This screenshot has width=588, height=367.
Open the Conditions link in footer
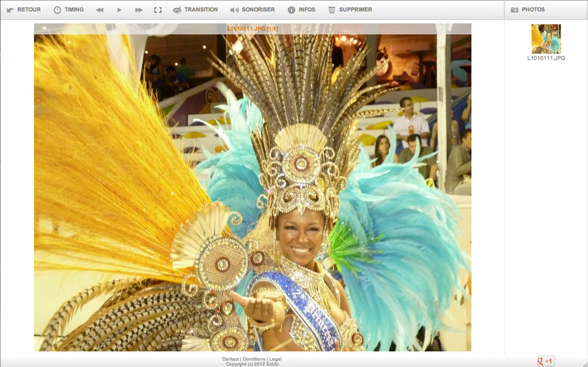(x=254, y=359)
